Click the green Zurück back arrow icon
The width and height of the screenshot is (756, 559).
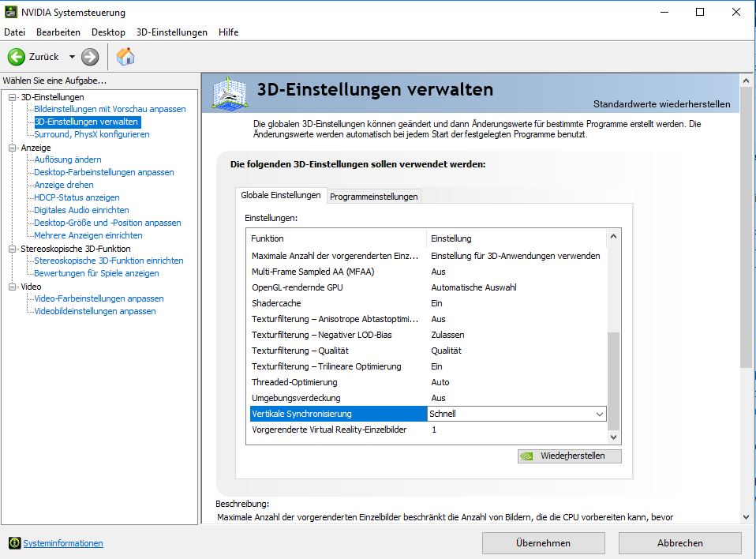(16, 57)
